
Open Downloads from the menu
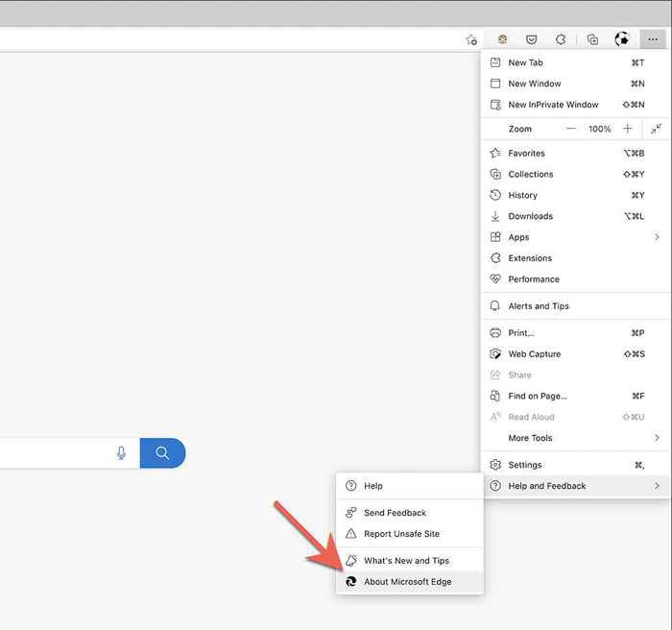575,216
